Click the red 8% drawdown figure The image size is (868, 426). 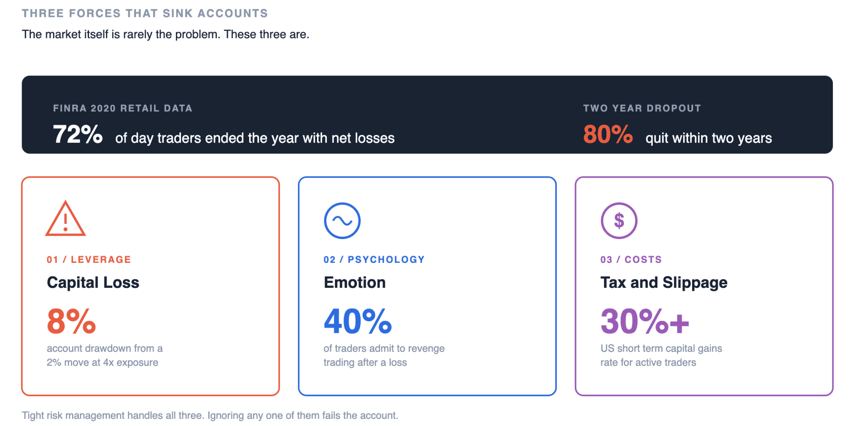pos(71,321)
